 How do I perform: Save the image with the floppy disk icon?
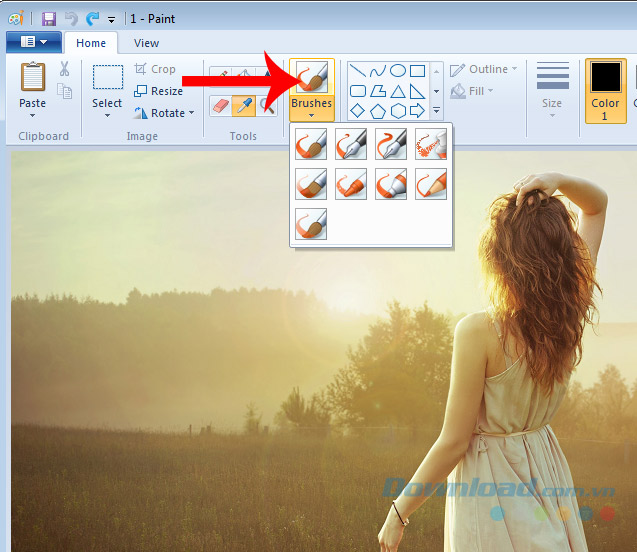click(x=49, y=19)
